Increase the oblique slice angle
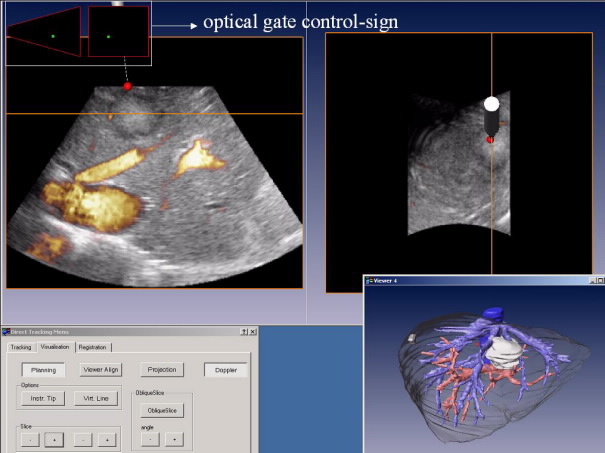The width and height of the screenshot is (605, 453). [x=174, y=439]
